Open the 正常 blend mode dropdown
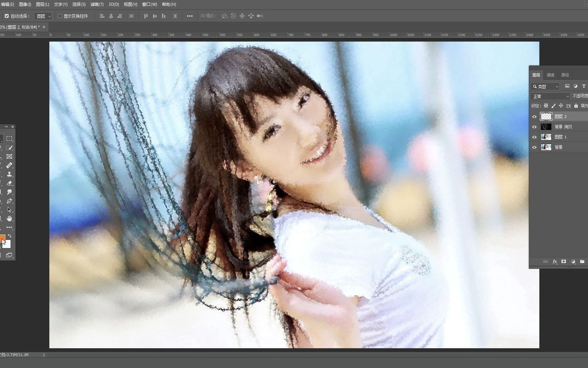This screenshot has height=368, width=588. click(550, 96)
